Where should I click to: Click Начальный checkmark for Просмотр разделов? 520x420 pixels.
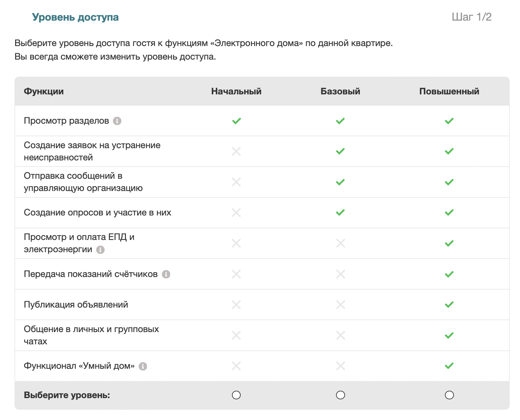[236, 121]
